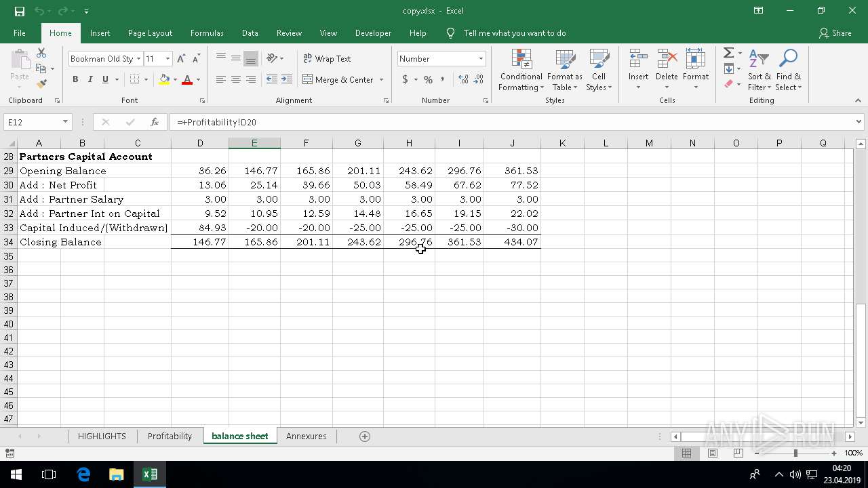Increase Decimal places

pos(464,79)
